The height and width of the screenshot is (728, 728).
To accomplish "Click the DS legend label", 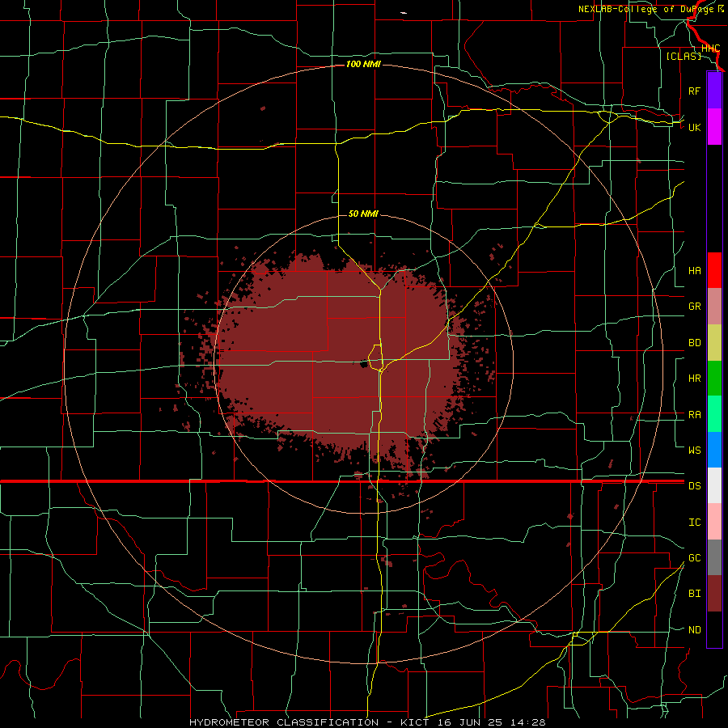I will 694,485.
